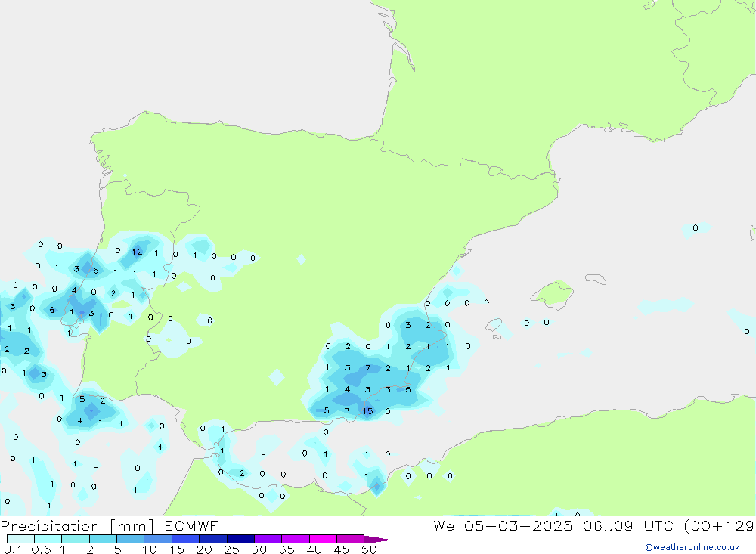Pick the 15–20 mm legend color box

(x=186, y=539)
